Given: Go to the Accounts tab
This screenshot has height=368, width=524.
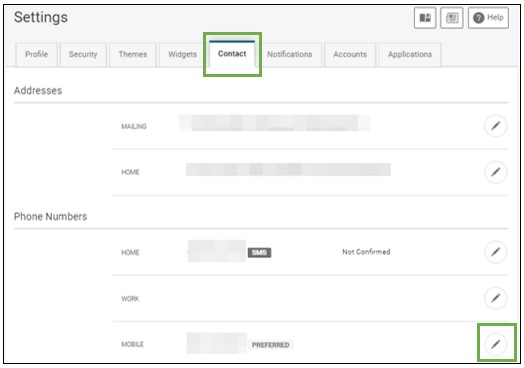Looking at the screenshot, I should [x=350, y=54].
